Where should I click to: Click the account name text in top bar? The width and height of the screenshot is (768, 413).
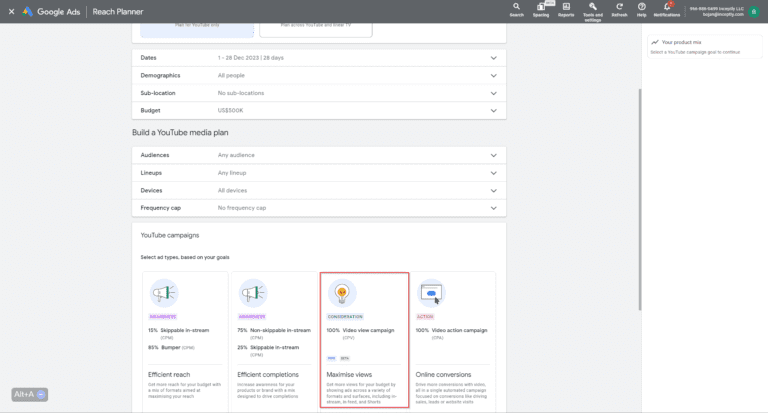[717, 9]
